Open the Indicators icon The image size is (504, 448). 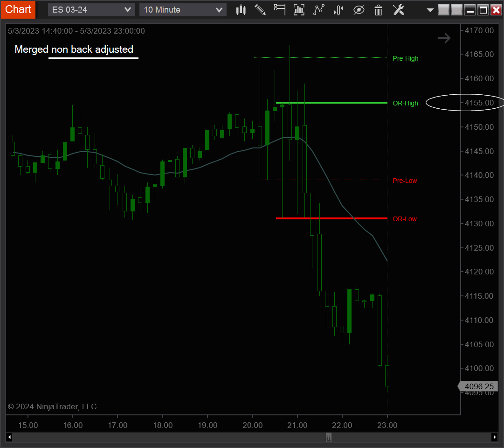pos(319,10)
